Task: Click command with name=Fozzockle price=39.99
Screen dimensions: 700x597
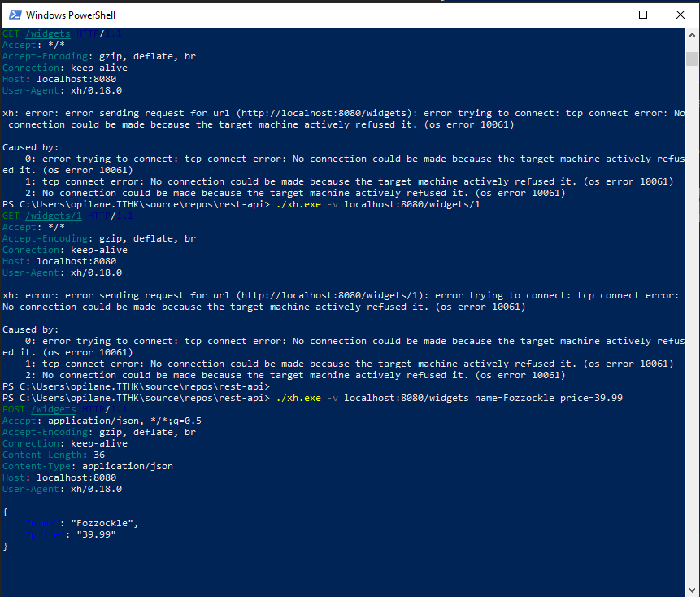Action: [x=449, y=398]
